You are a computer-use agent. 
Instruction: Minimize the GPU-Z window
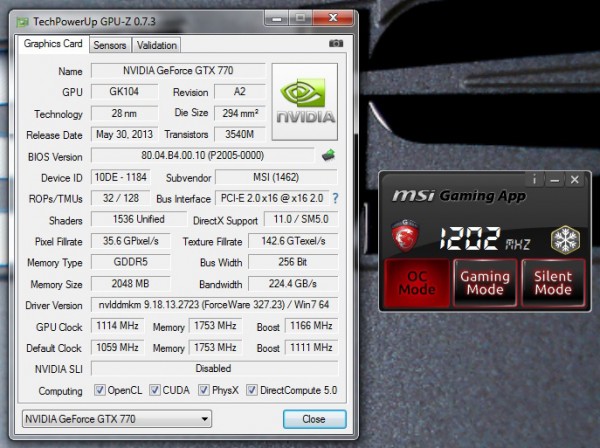point(277,18)
